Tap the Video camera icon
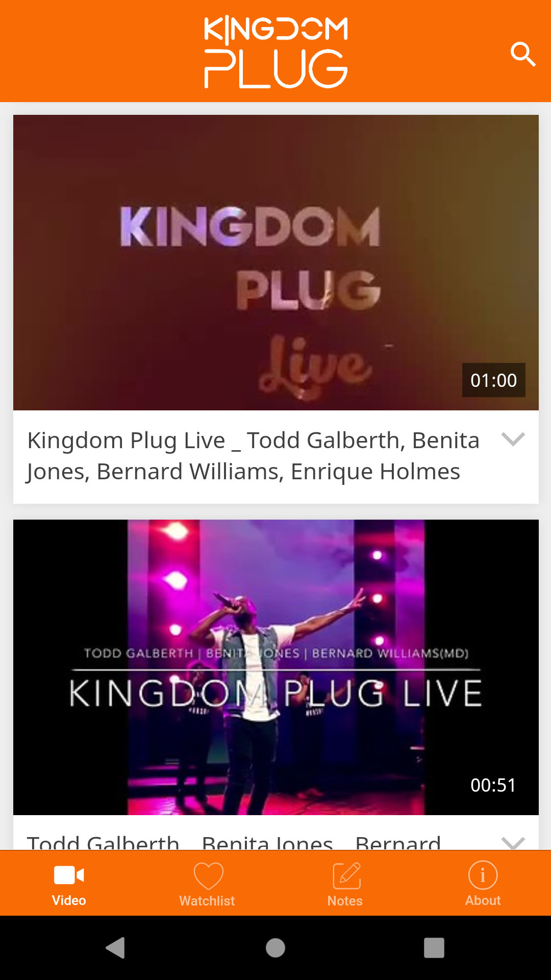Screen dimensions: 551x980 (x=69, y=875)
